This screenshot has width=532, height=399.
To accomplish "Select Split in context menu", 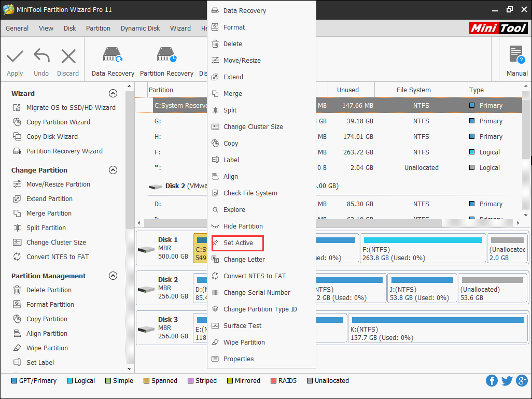I will (x=261, y=110).
